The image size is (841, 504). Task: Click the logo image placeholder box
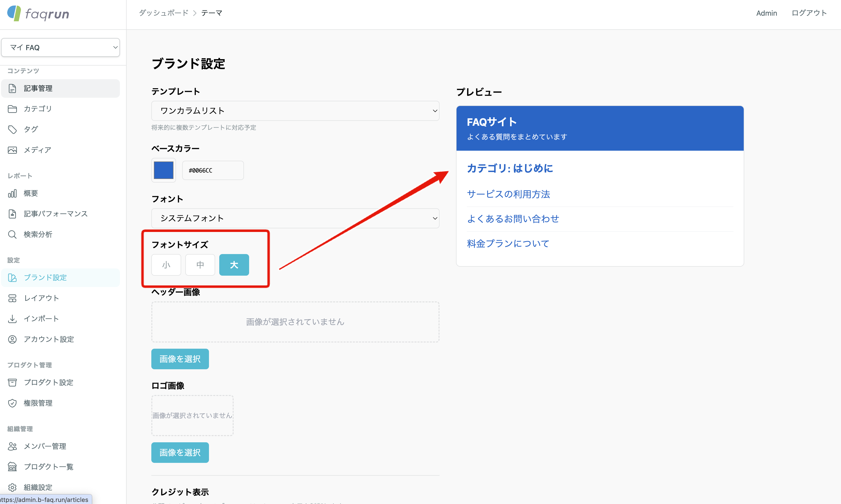click(192, 415)
